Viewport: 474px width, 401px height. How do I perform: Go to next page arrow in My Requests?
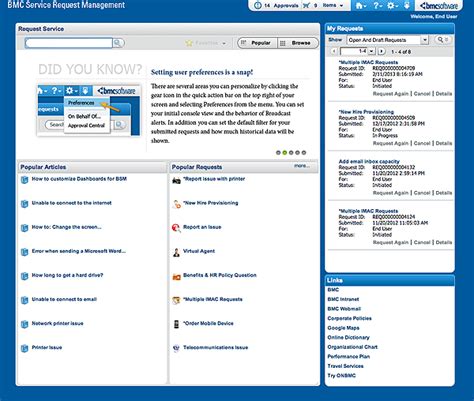pos(382,51)
